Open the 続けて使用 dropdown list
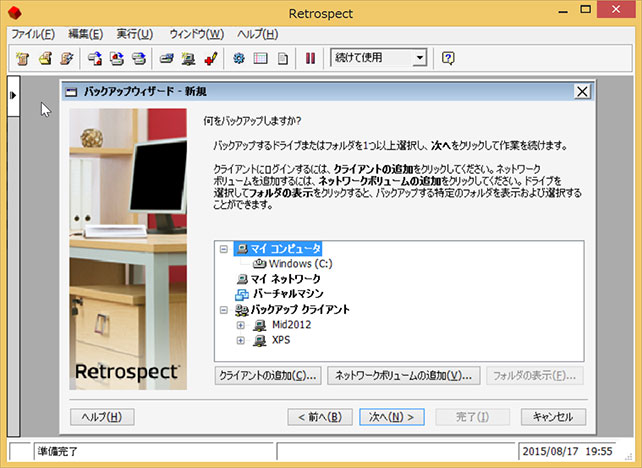The height and width of the screenshot is (468, 642). click(x=419, y=58)
